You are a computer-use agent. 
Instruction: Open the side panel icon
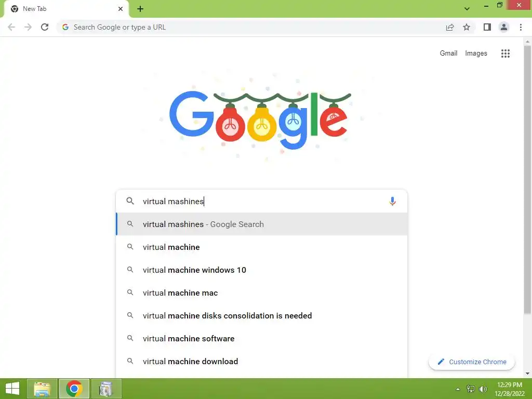[x=487, y=27]
